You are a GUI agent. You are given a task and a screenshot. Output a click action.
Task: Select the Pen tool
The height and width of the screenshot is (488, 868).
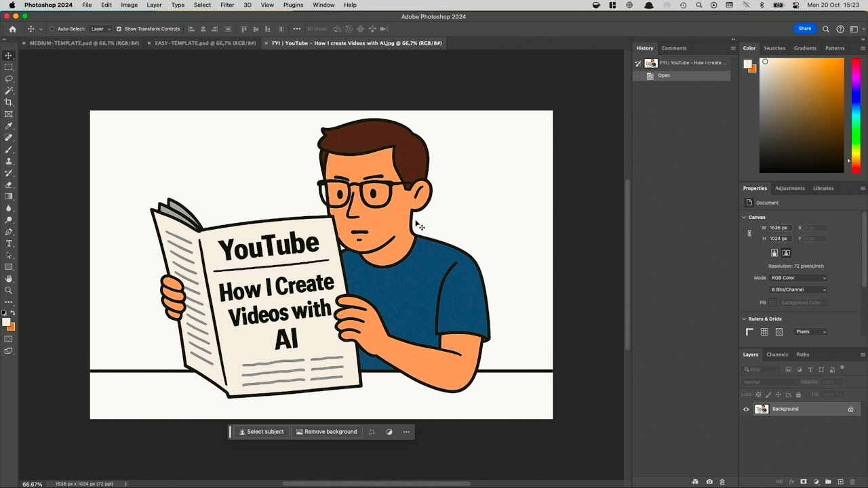(9, 232)
